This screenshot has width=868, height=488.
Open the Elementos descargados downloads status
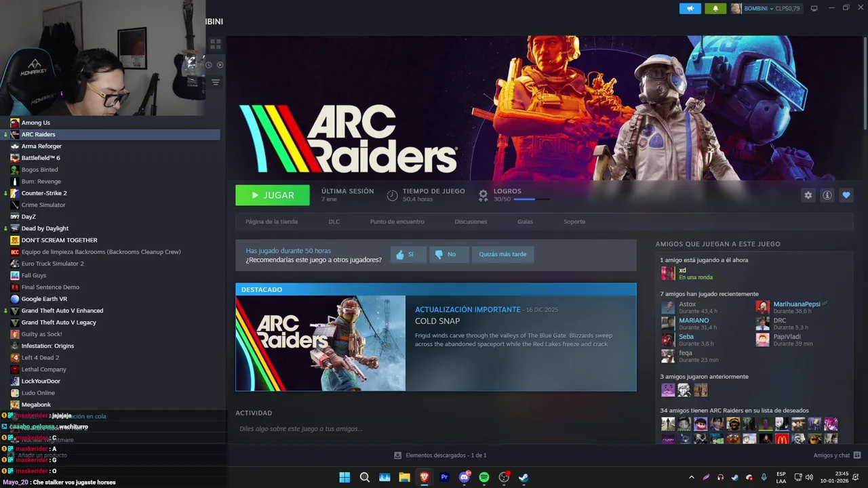click(x=441, y=455)
